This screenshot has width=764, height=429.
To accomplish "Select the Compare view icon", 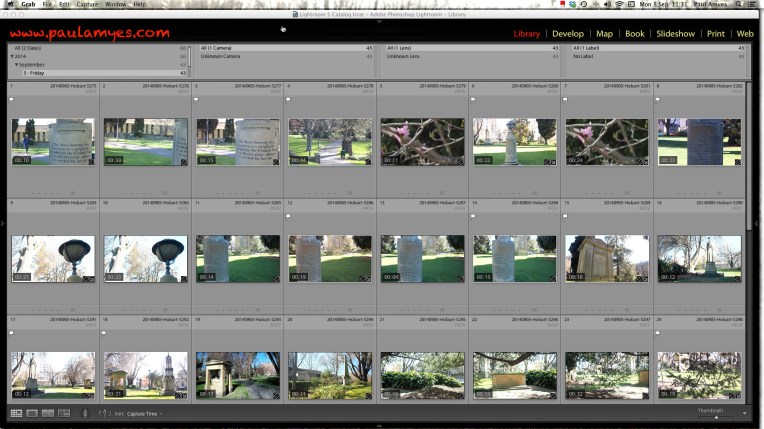I will coord(48,413).
